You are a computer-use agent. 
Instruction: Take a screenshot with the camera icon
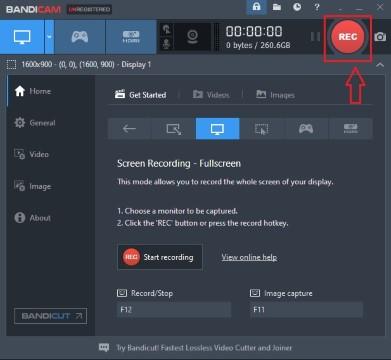(380, 37)
